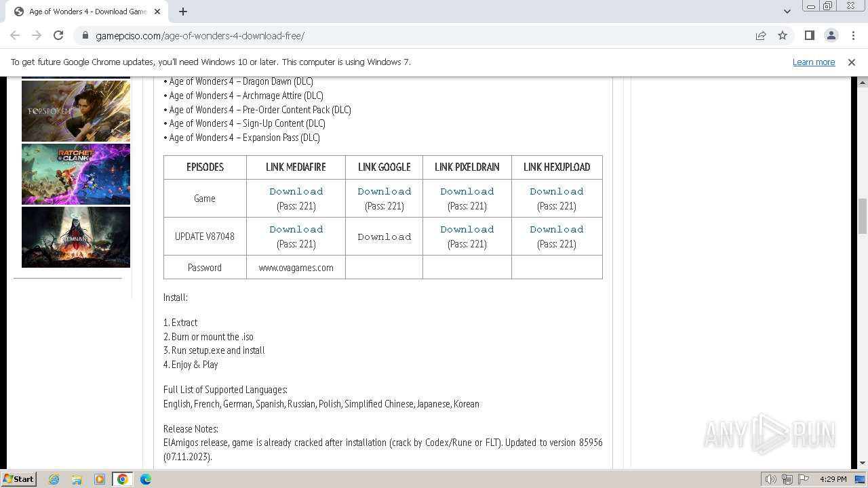The image size is (868, 488).
Task: Click LINK HEXUPLOAD column header
Action: coord(556,167)
